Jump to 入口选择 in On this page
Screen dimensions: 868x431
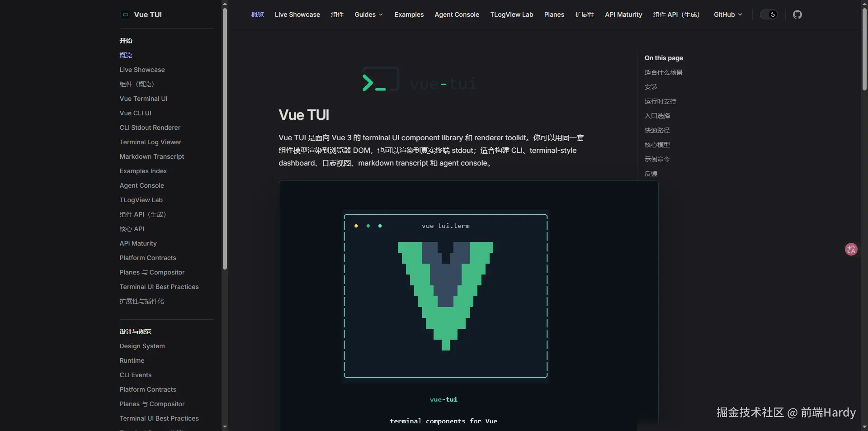tap(657, 116)
